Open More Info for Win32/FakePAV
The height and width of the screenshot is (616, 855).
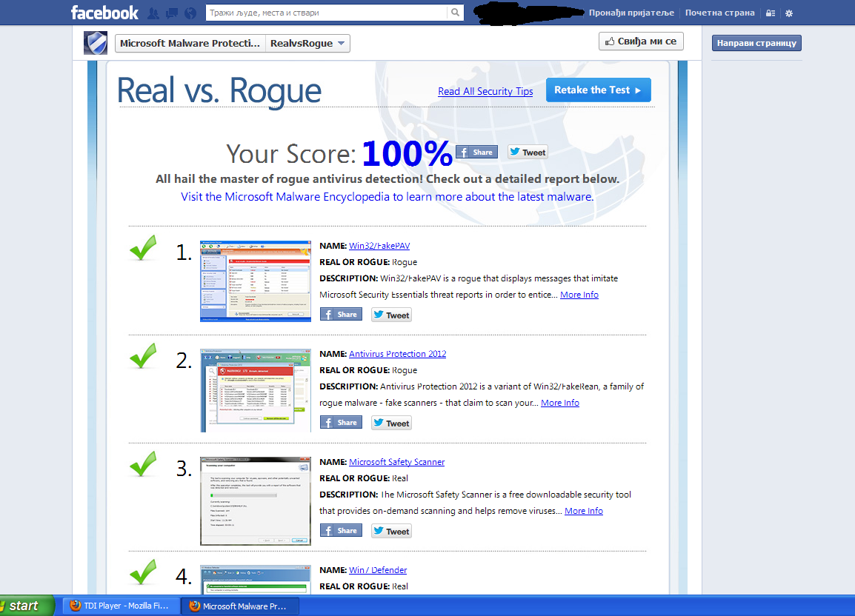[579, 295]
